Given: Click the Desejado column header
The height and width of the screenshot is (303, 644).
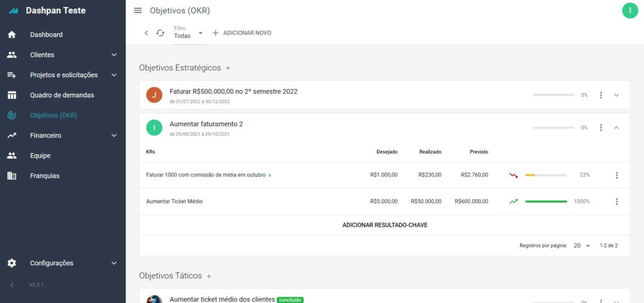Looking at the screenshot, I should [387, 152].
